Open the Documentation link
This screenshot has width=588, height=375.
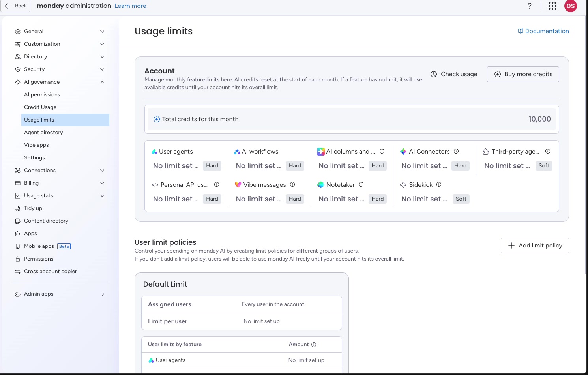(543, 31)
